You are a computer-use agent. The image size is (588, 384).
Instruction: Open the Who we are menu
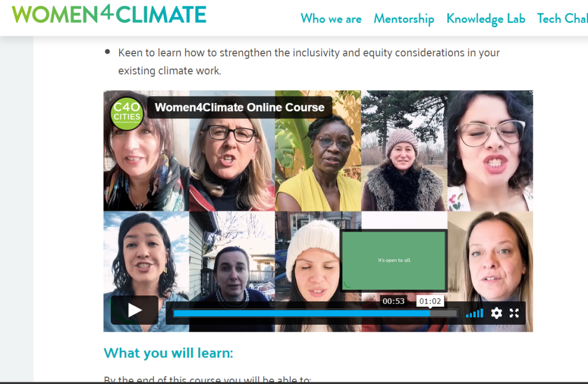331,18
